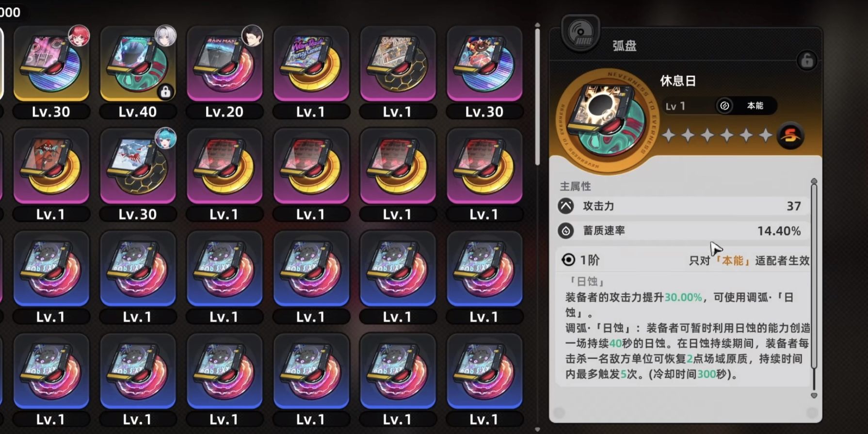The image size is (868, 434).
Task: Click the blue-haired avatar on Lv.30 disc
Action: point(165,139)
